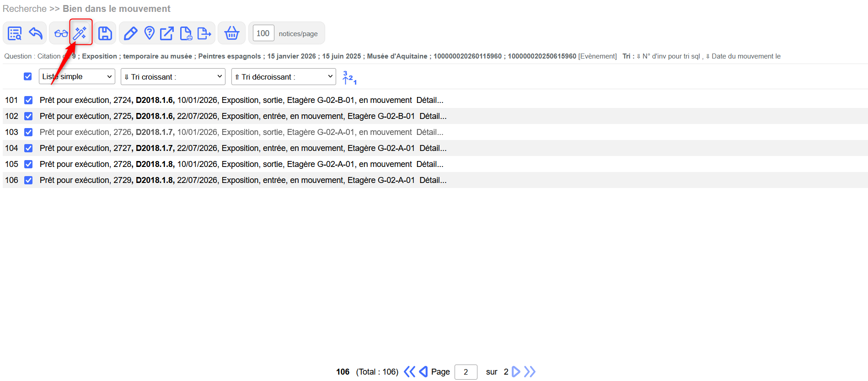868x381 pixels.
Task: Click the page number input field
Action: pyautogui.click(x=466, y=372)
